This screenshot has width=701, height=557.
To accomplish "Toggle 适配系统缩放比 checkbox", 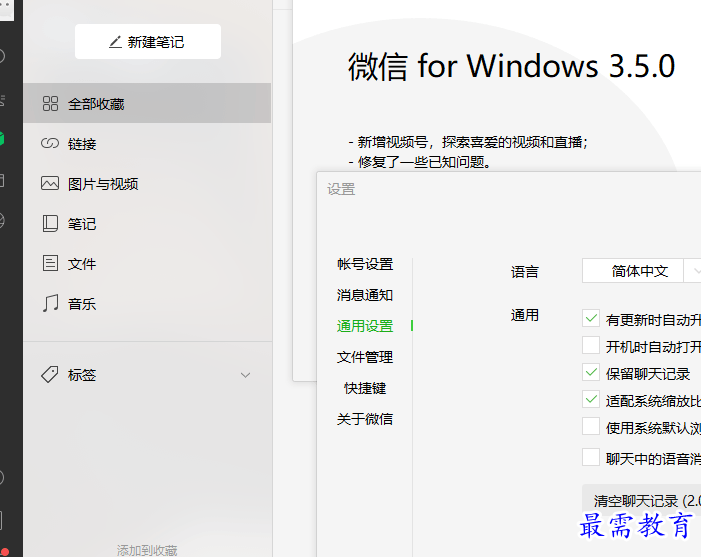I will coord(591,399).
